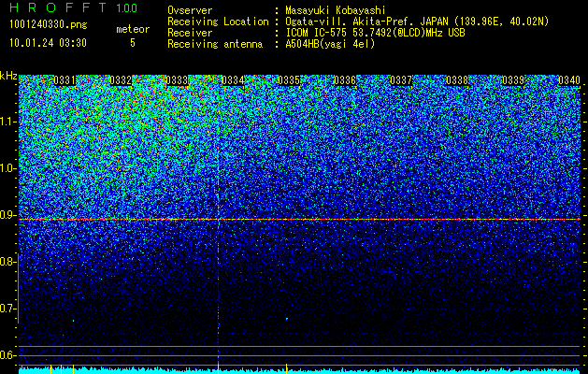
Task: Click the 0331 time label
Action: [65, 80]
